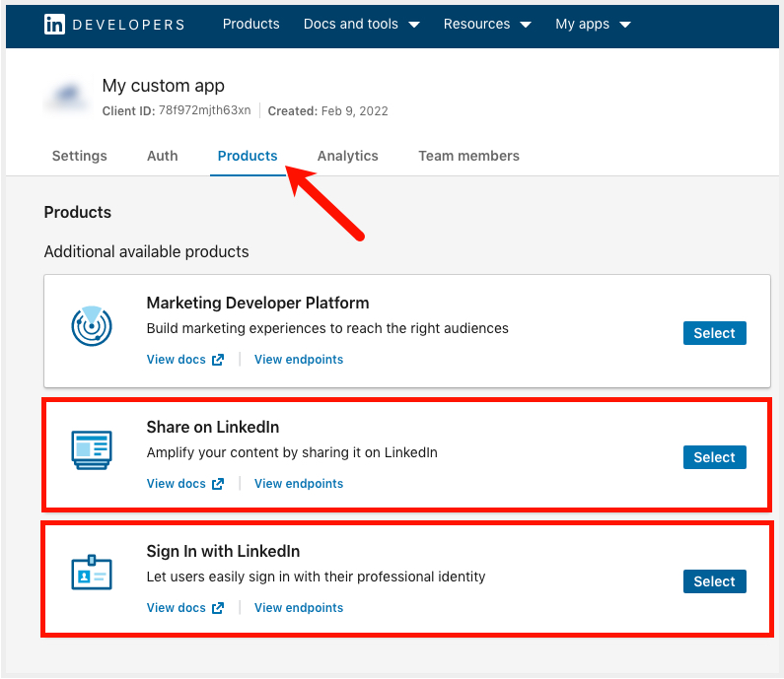View docs for Share on LinkedIn

coord(185,484)
